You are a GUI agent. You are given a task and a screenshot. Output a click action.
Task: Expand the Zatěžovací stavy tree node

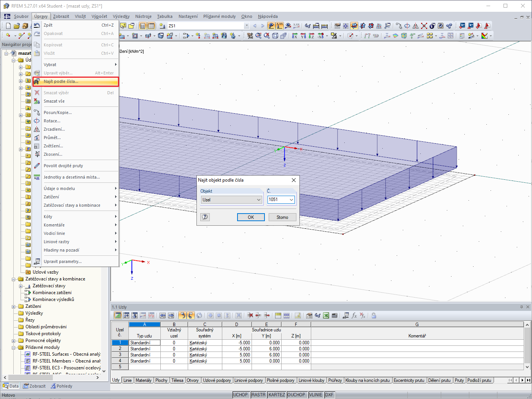pos(21,286)
